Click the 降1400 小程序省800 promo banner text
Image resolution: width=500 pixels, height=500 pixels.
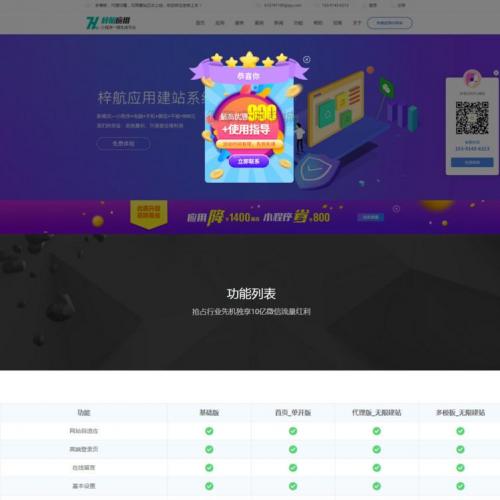[258, 217]
